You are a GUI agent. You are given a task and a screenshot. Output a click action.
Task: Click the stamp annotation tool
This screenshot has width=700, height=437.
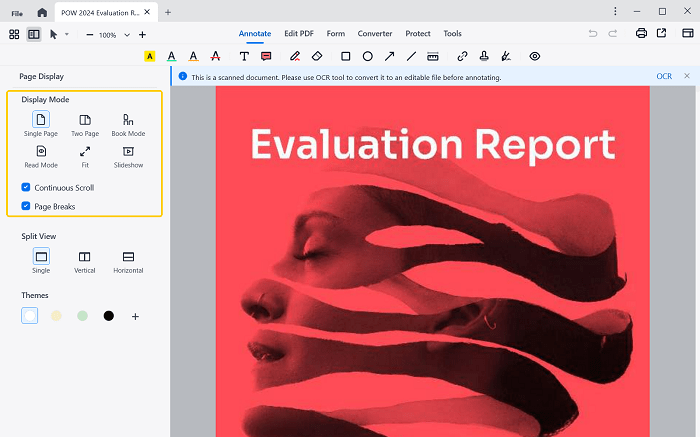[484, 57]
